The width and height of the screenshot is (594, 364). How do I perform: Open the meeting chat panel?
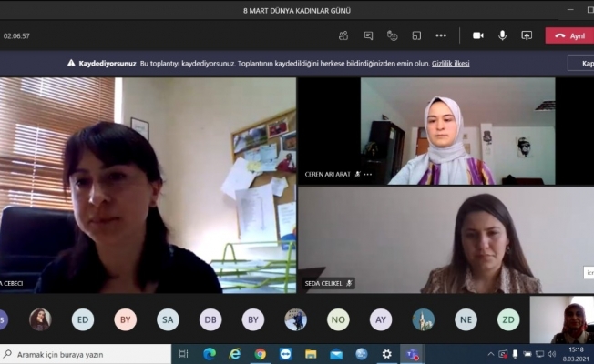(x=368, y=35)
